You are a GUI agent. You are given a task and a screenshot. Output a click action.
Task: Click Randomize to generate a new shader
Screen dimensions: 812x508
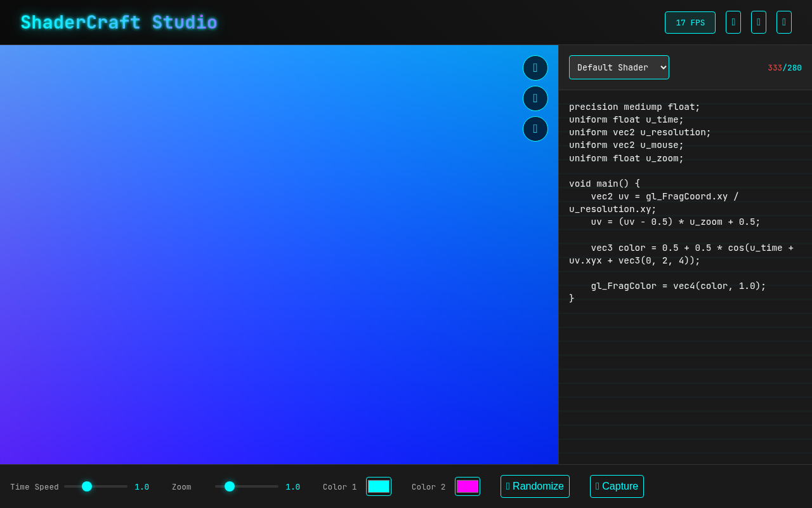(x=535, y=486)
